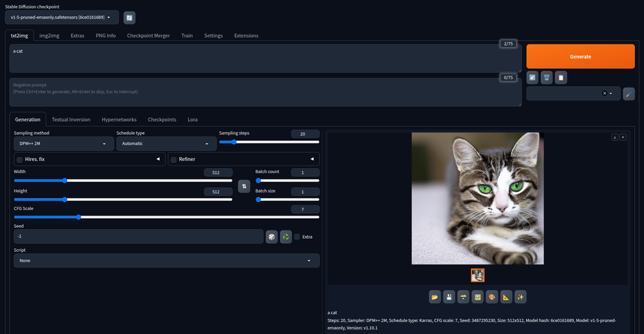
Task: Tick the seed Extra checkbox
Action: [297, 237]
